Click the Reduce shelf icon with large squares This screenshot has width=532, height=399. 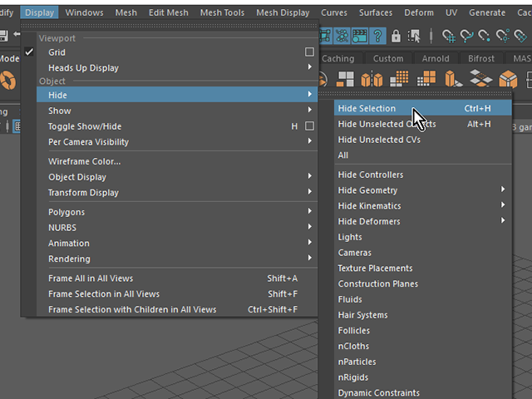[x=426, y=79]
